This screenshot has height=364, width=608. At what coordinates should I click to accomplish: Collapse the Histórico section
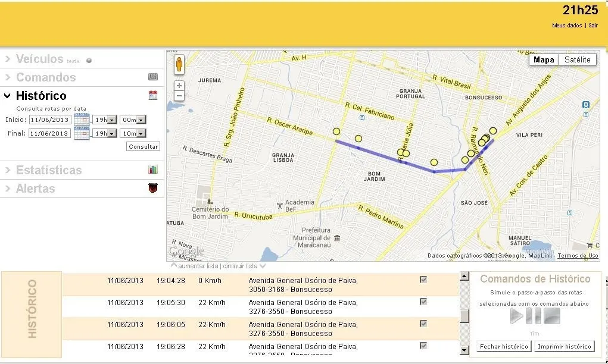click(x=41, y=96)
